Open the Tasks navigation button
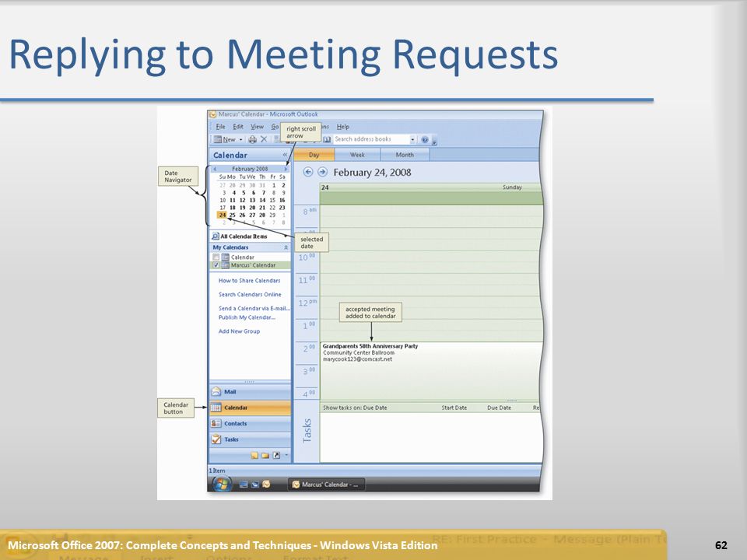This screenshot has height=560, width=747. tap(250, 439)
